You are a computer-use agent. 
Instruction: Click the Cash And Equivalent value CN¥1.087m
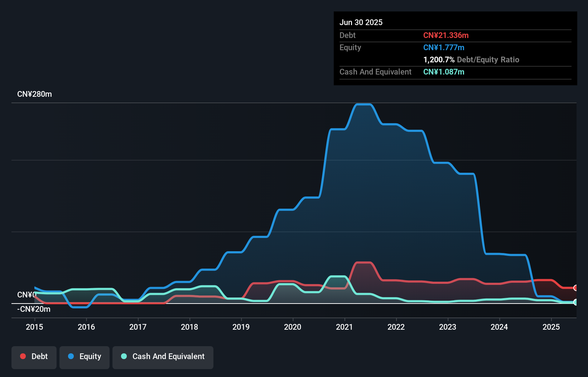pyautogui.click(x=444, y=72)
